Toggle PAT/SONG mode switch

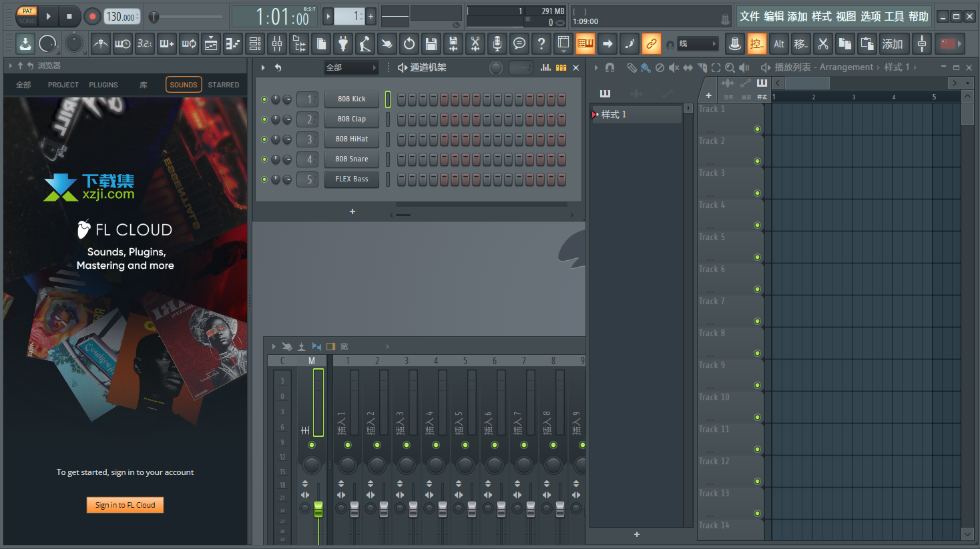(x=27, y=16)
